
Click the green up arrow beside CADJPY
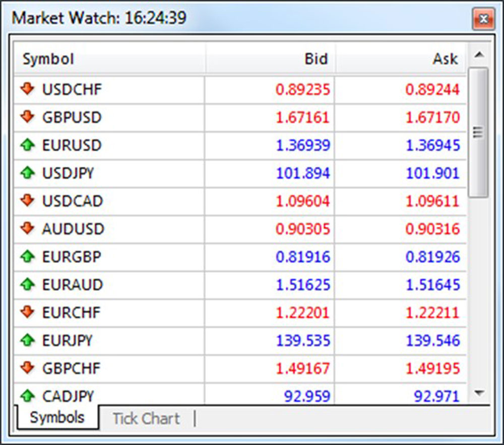click(x=28, y=396)
